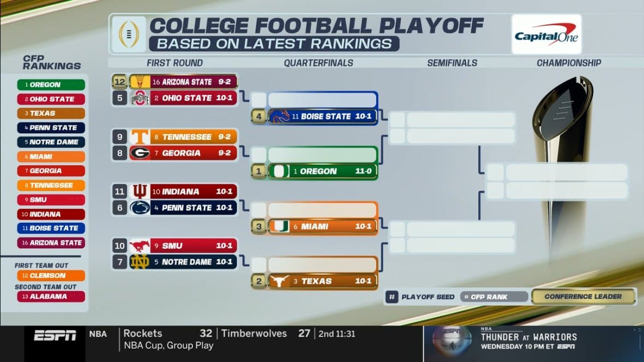
Task: Click the Semifinals column header
Action: click(452, 63)
